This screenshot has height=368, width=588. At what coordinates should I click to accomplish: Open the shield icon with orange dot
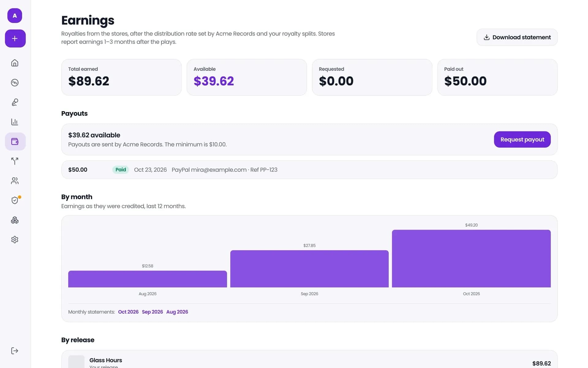pos(15,200)
